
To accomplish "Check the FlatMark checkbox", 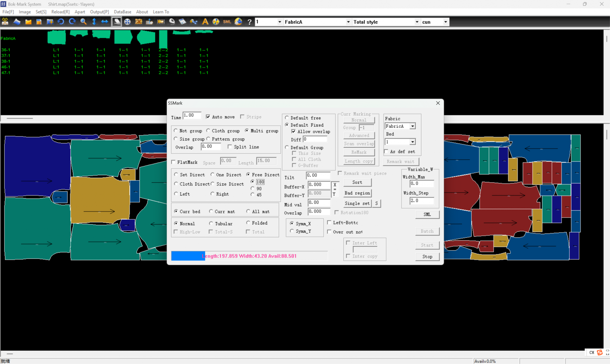I will coord(173,162).
